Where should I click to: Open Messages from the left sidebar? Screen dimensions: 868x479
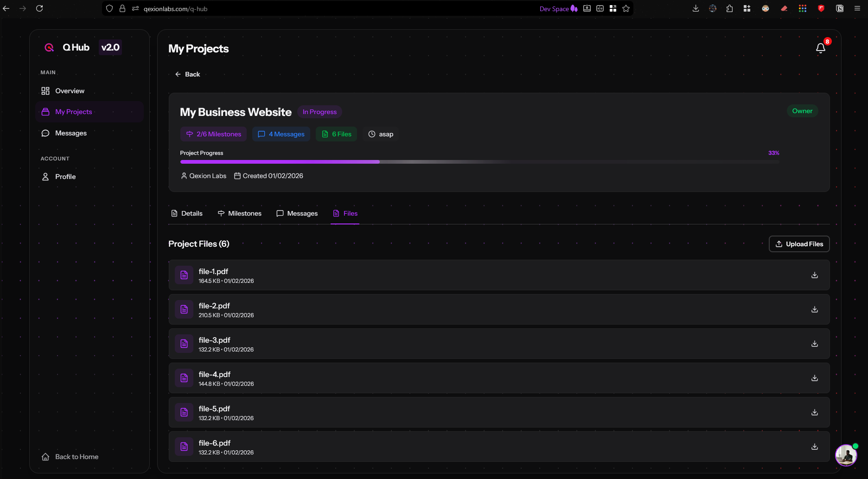(x=70, y=133)
